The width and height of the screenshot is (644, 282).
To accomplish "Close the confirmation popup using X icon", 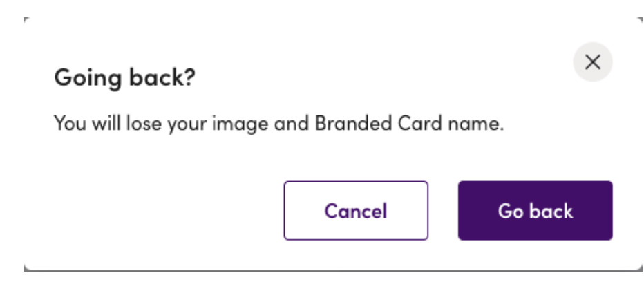I will coord(593,62).
